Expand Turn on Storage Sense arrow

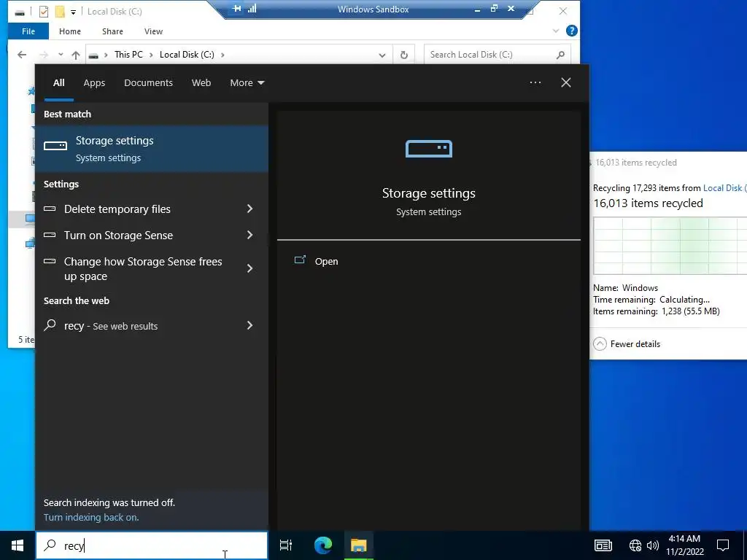click(249, 236)
